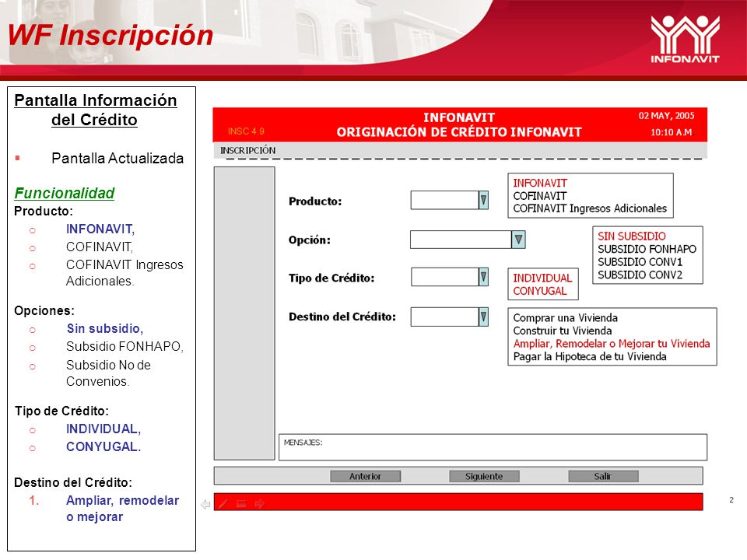Click the INSC 4.9 screen code
The width and height of the screenshot is (747, 560).
(246, 131)
